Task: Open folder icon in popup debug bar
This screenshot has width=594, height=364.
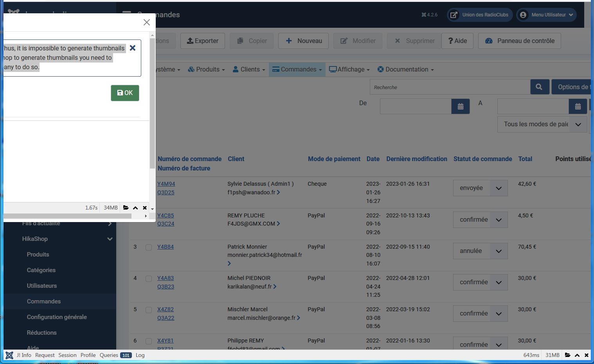Action: tap(126, 208)
